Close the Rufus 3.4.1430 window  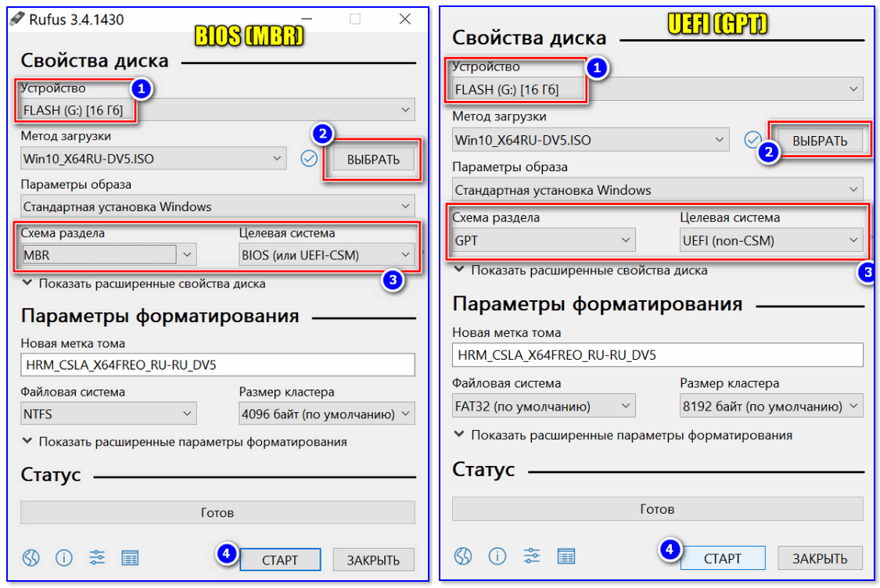(x=405, y=19)
